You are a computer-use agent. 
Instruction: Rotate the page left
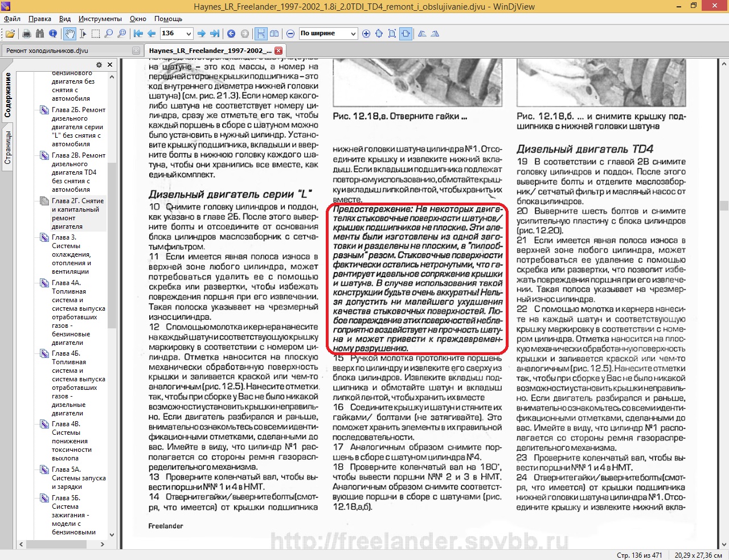tap(422, 34)
